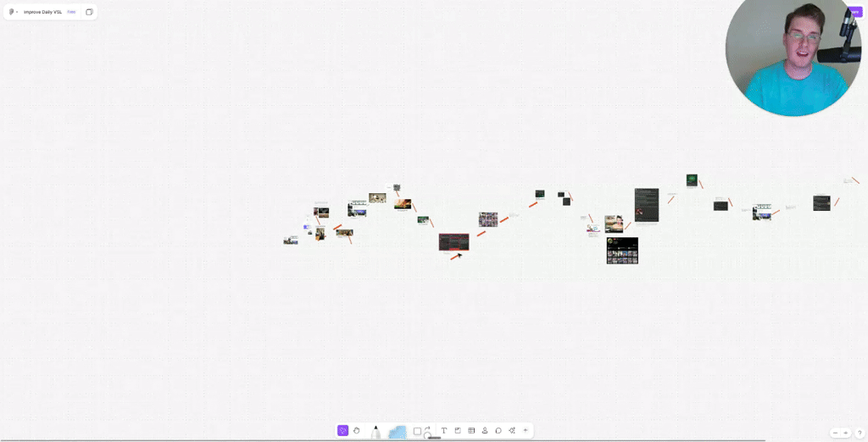Select the square shape tool
868x442 pixels.
[x=417, y=431]
